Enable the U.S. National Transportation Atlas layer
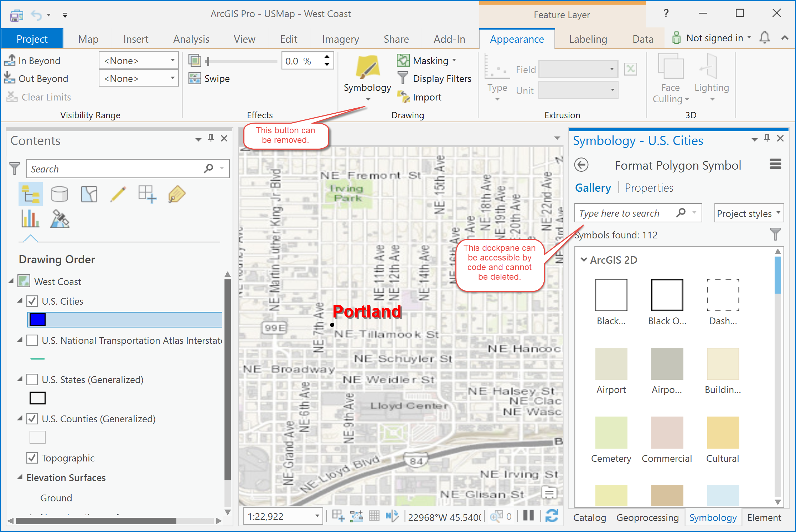This screenshot has width=796, height=532. 32,340
